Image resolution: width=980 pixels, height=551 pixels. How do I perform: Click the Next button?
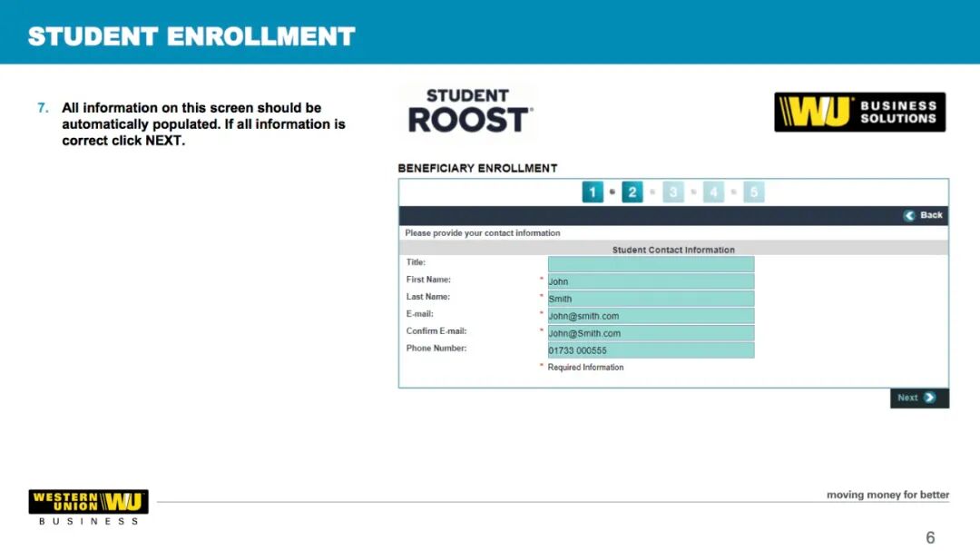(919, 398)
